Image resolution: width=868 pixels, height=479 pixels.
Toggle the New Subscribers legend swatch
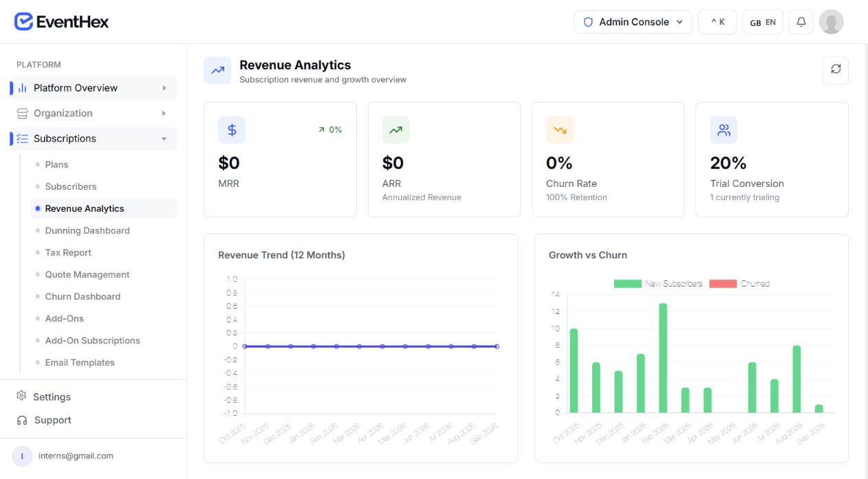tap(627, 284)
